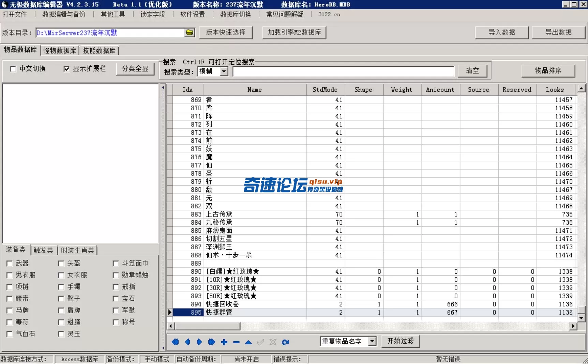Open the 软件设置 menu

click(x=193, y=14)
